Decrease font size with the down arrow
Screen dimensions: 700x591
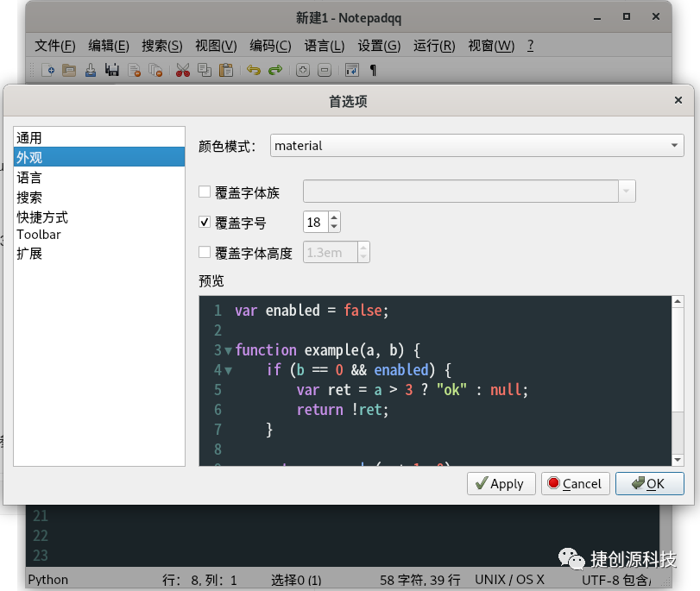click(x=334, y=227)
